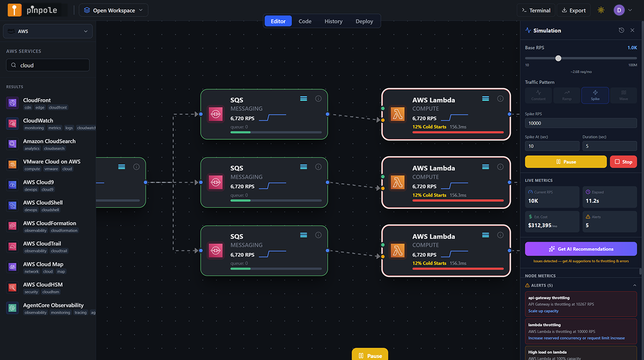Click Get AI Recommendations

(581, 249)
